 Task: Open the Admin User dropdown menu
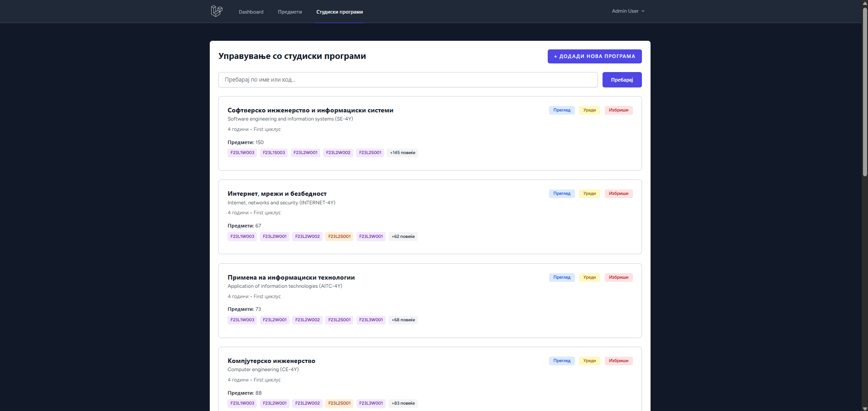627,11
